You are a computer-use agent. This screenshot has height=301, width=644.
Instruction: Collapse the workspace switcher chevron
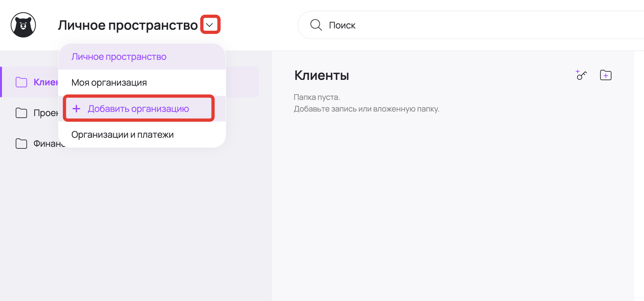click(210, 25)
